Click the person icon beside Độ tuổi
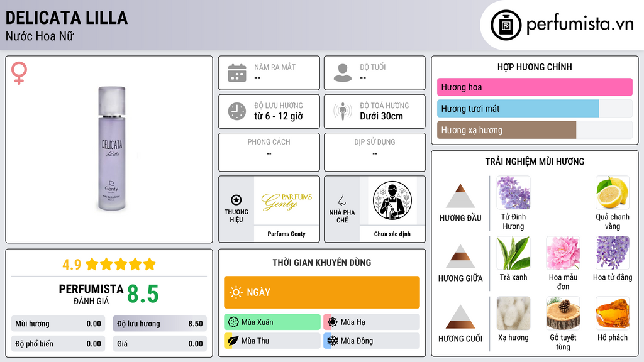 click(343, 73)
